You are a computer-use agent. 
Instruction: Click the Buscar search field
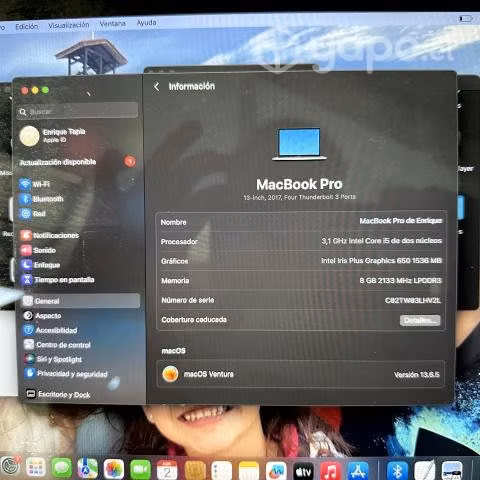77,111
